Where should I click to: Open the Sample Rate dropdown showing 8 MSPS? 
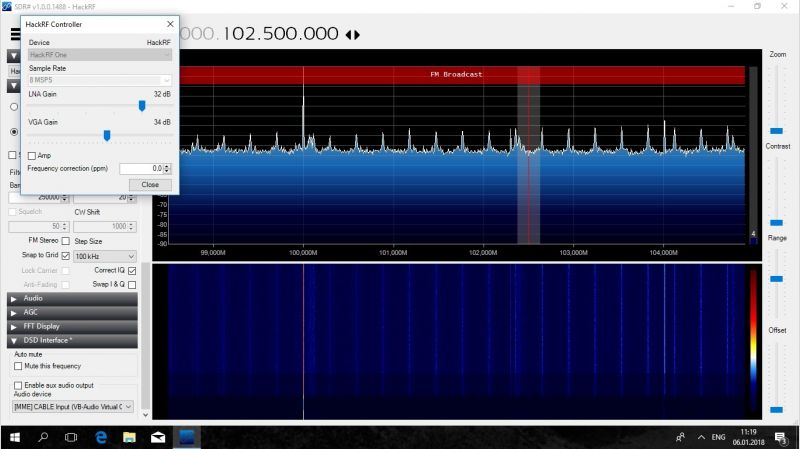99,80
